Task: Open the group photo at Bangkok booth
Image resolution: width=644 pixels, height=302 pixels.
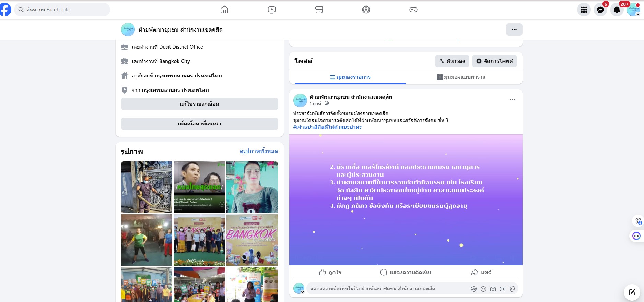Action: pos(199,240)
